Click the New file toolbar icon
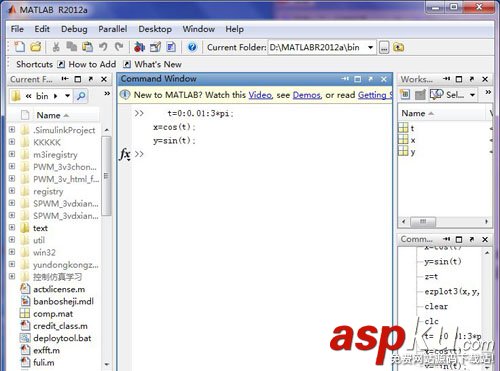Viewport: 500px width, 371px height. click(19, 47)
